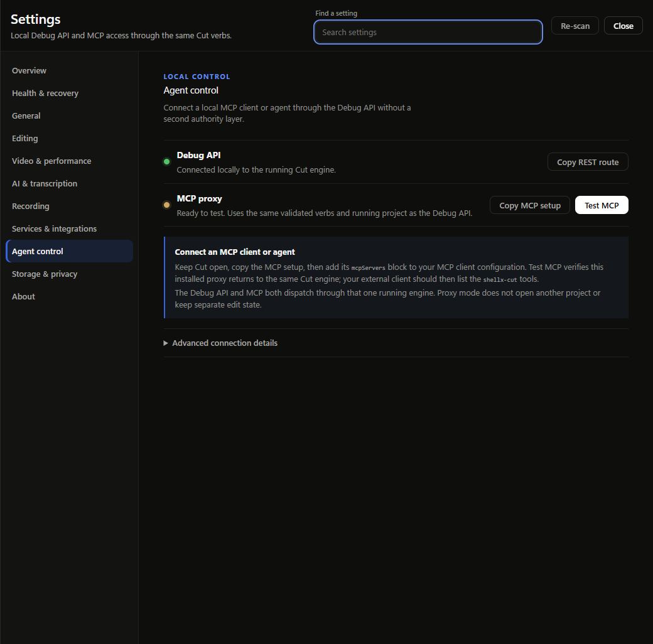
Task: Click the Copy MCP setup button
Action: [529, 205]
